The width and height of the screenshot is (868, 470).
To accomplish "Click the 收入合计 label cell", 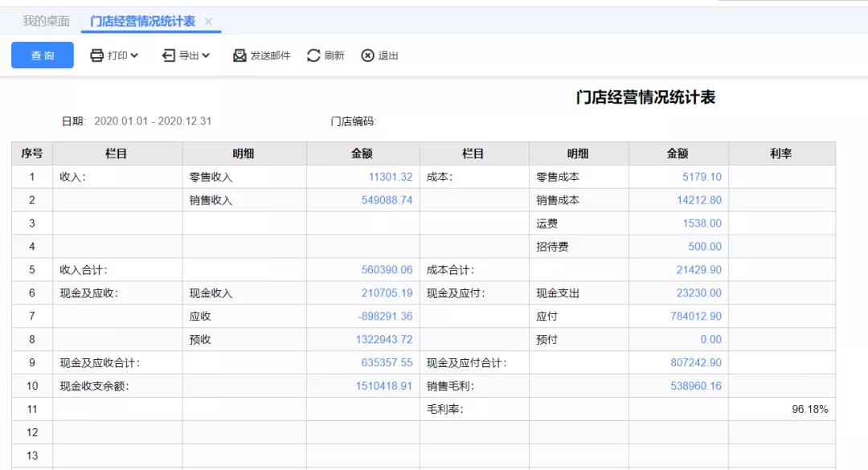I will (117, 270).
